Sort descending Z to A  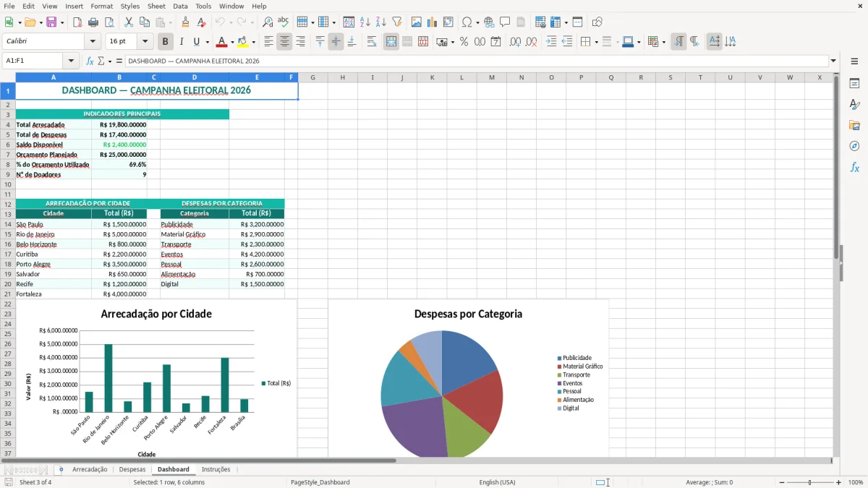(x=380, y=22)
